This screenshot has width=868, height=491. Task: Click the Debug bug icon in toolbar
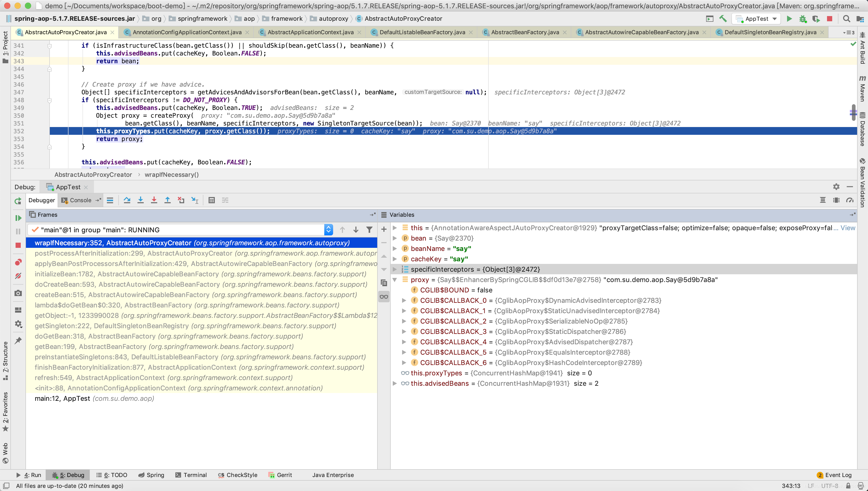coord(803,19)
